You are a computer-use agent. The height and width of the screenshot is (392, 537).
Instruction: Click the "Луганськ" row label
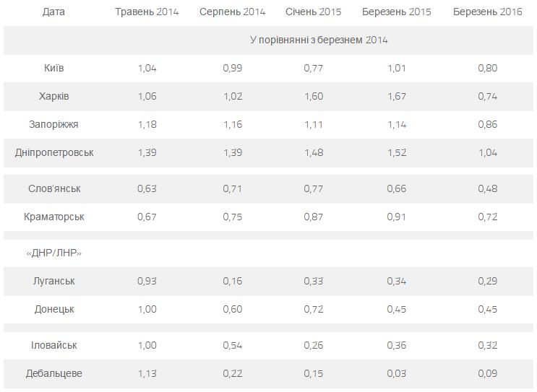[x=53, y=281]
